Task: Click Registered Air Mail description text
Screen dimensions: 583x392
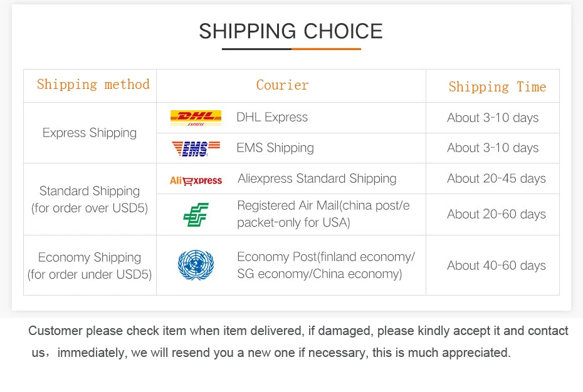Action: 323,214
